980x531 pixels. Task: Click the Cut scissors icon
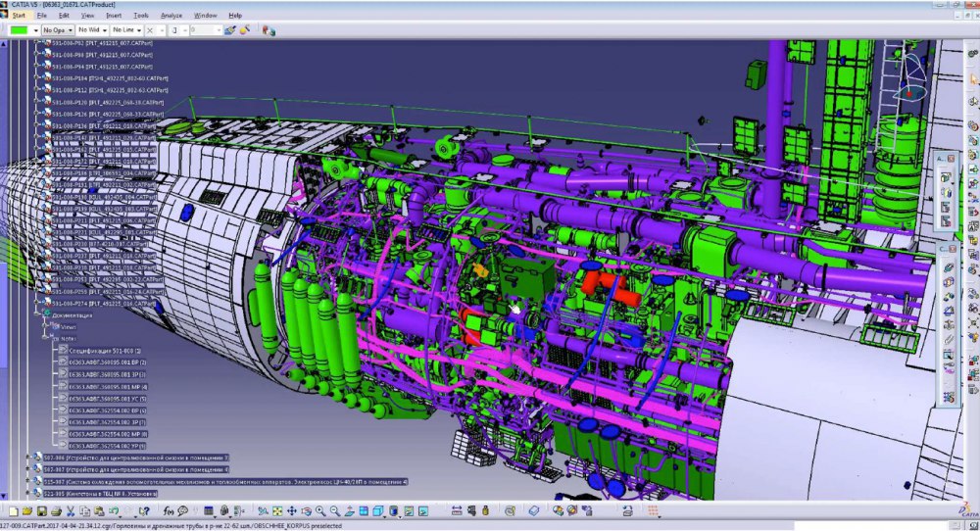70,511
